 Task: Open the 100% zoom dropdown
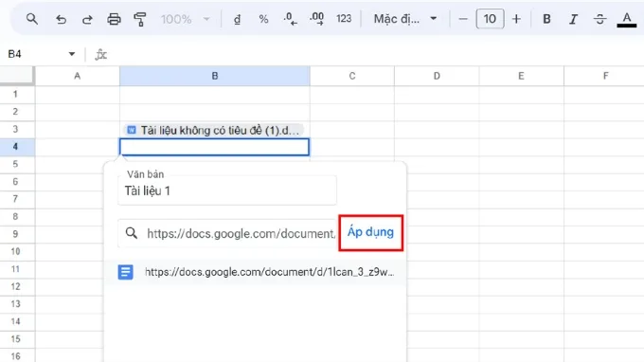click(x=186, y=19)
